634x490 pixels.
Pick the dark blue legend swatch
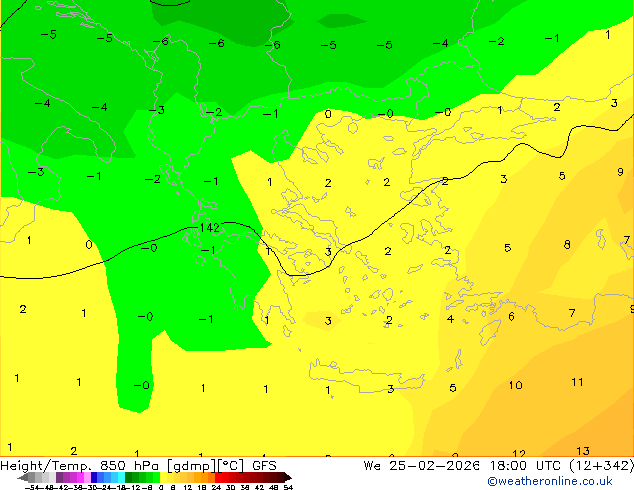tap(94, 477)
